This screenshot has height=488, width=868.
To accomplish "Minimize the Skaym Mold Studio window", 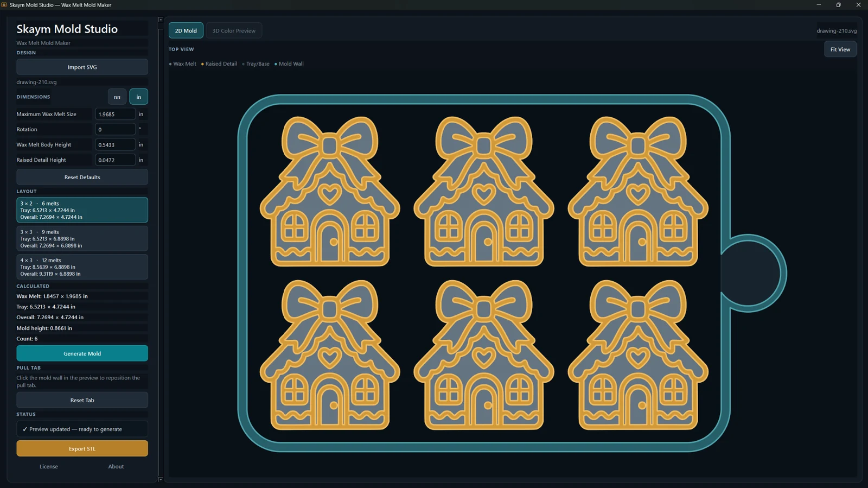I will tap(819, 5).
